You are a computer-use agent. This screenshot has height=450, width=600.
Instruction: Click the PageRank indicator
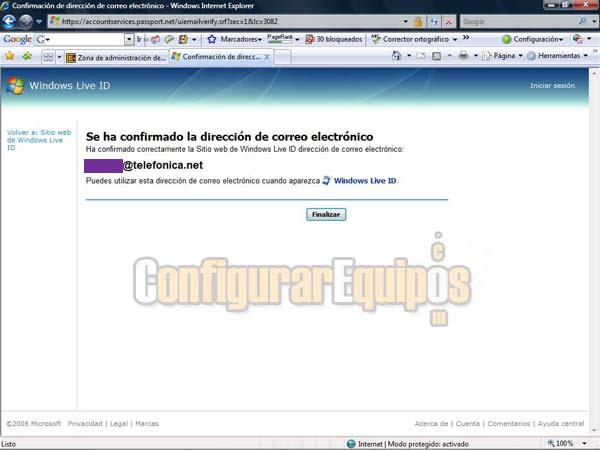[x=280, y=38]
